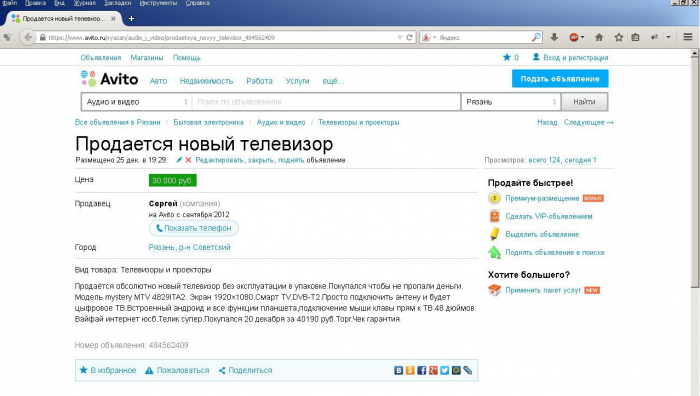Click 'Магазины' header link

(x=146, y=58)
